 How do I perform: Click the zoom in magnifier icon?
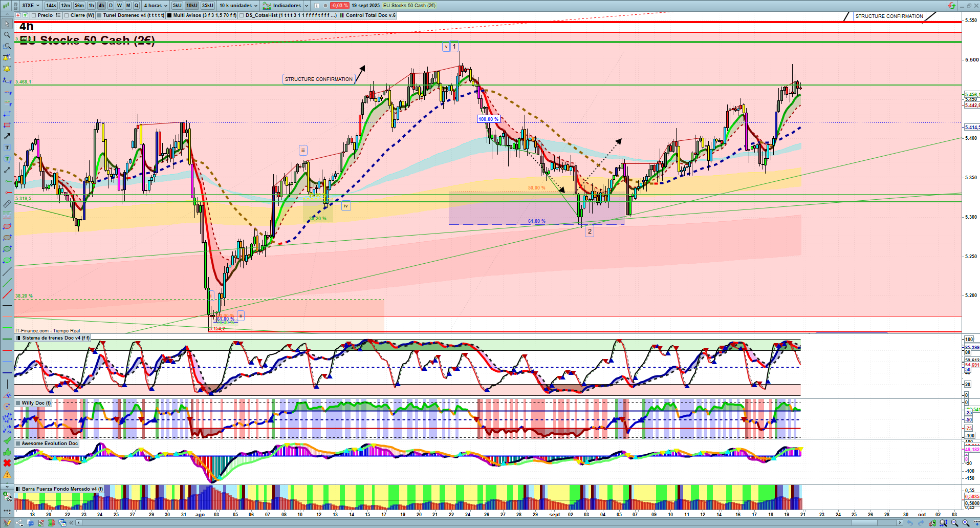click(966, 523)
